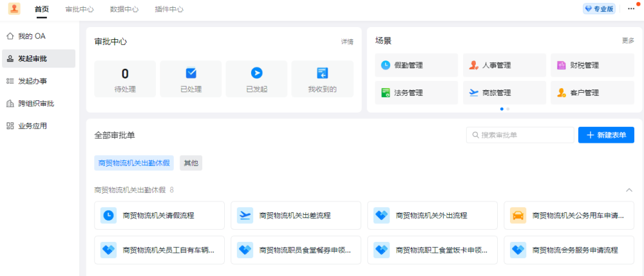Viewport: 644px width, 276px height.
Task: Click the 新建表单 button
Action: tap(606, 135)
